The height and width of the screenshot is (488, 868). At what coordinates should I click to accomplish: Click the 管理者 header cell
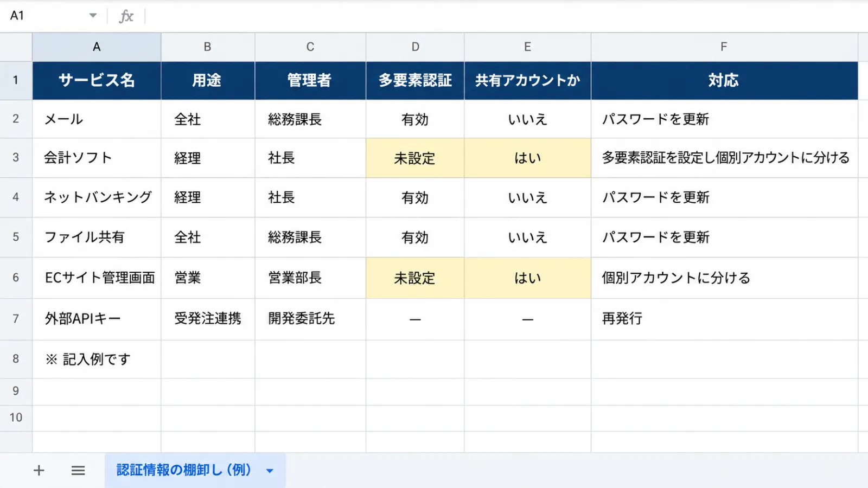tap(310, 80)
